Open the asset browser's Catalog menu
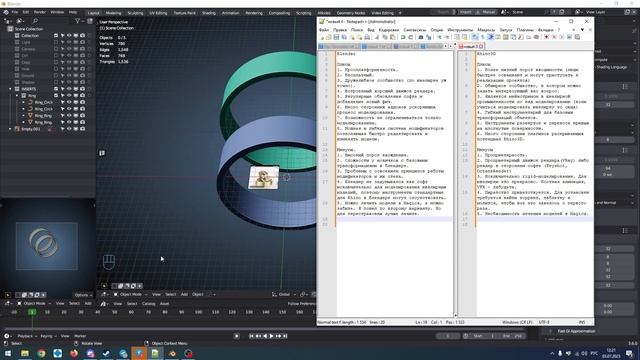 click(149, 304)
